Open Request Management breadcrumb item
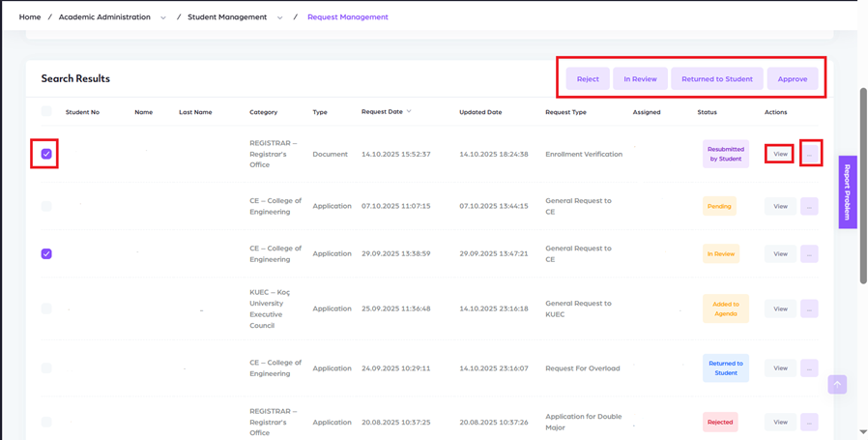Image resolution: width=868 pixels, height=440 pixels. click(x=347, y=17)
